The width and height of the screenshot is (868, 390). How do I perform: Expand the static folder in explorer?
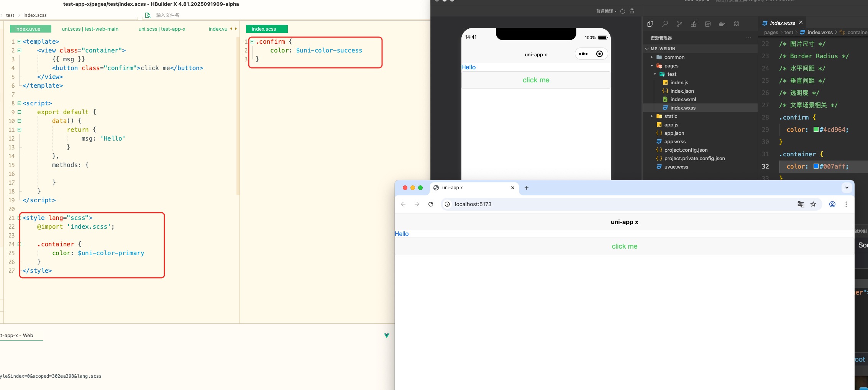[652, 116]
